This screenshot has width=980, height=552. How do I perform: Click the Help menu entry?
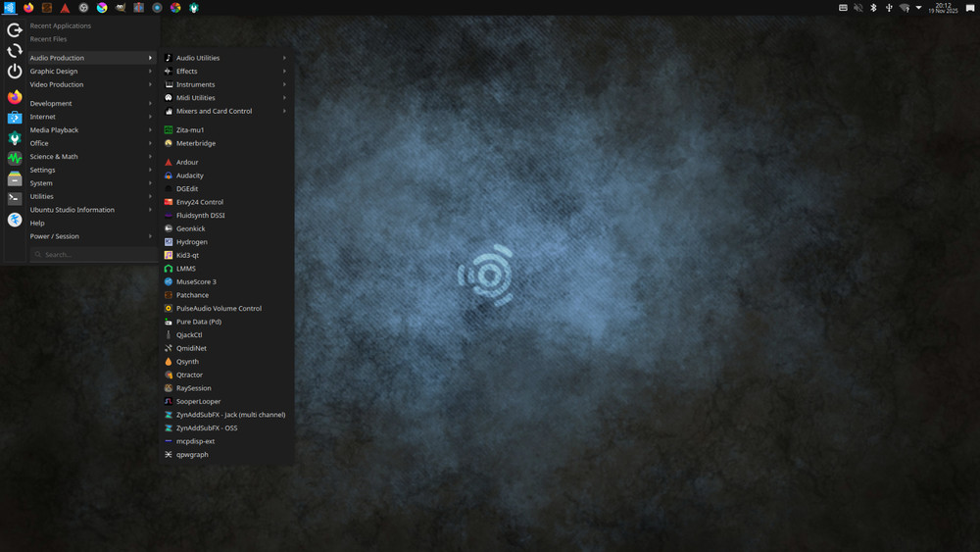point(91,224)
